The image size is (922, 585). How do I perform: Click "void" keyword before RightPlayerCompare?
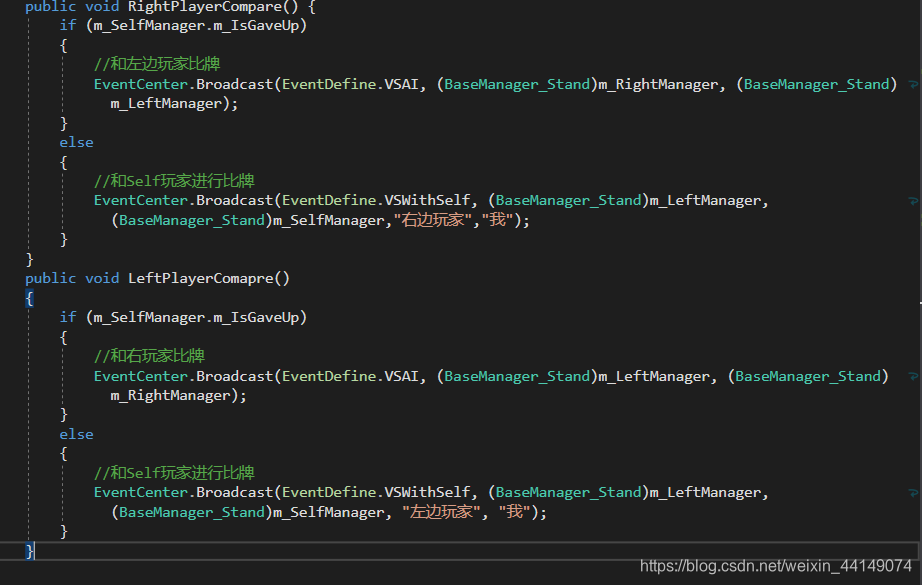tap(102, 7)
